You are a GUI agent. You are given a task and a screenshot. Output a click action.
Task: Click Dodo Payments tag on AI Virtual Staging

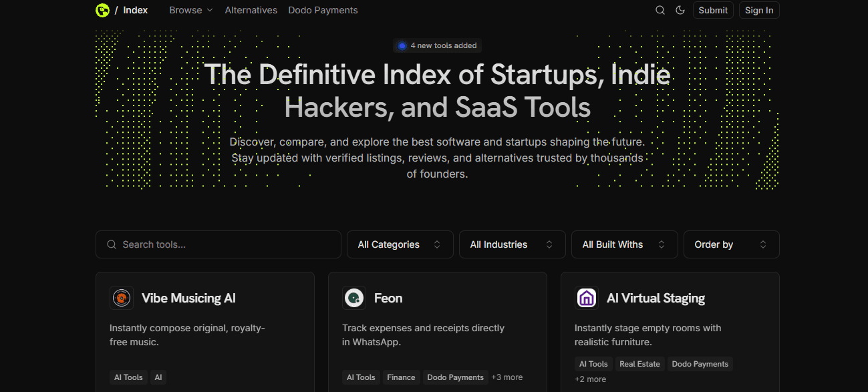coord(700,364)
